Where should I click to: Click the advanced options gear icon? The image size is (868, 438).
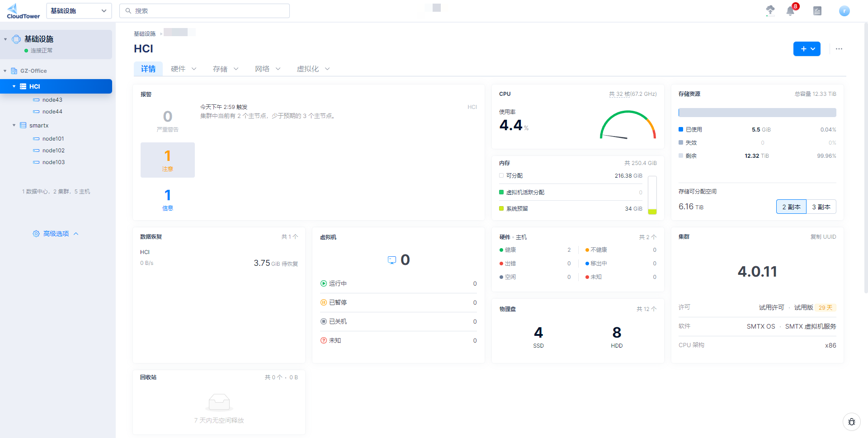36,234
